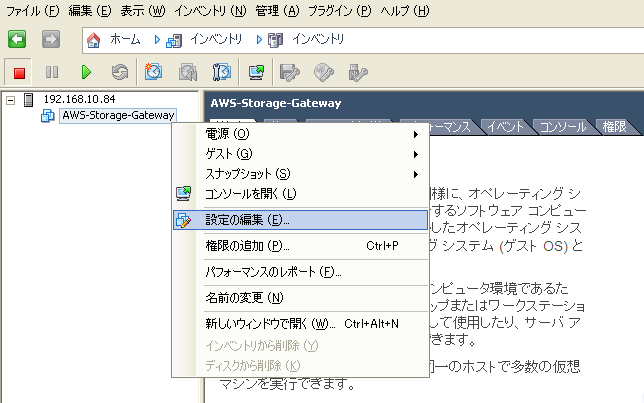The width and height of the screenshot is (644, 403).
Task: Open the 編集 (E) menu
Action: [90, 11]
